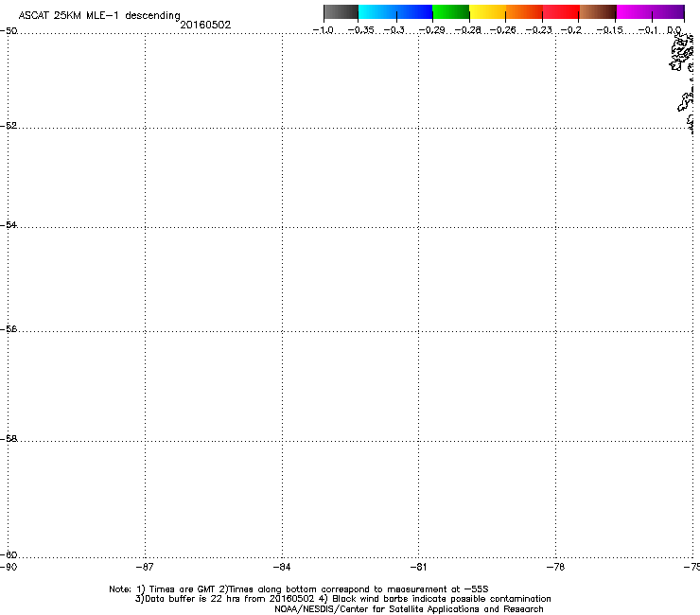Click the -0.28 color scale label
The image size is (700, 615).
click(x=467, y=30)
